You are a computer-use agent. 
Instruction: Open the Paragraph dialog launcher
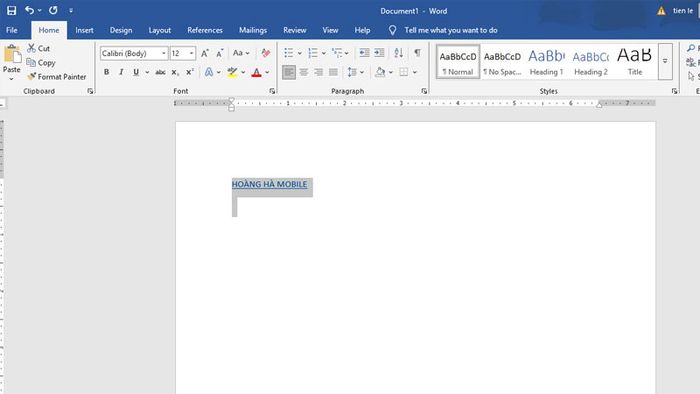tap(424, 91)
